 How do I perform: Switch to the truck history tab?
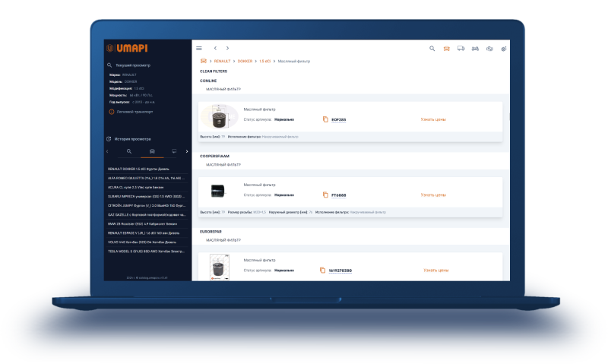pos(174,151)
